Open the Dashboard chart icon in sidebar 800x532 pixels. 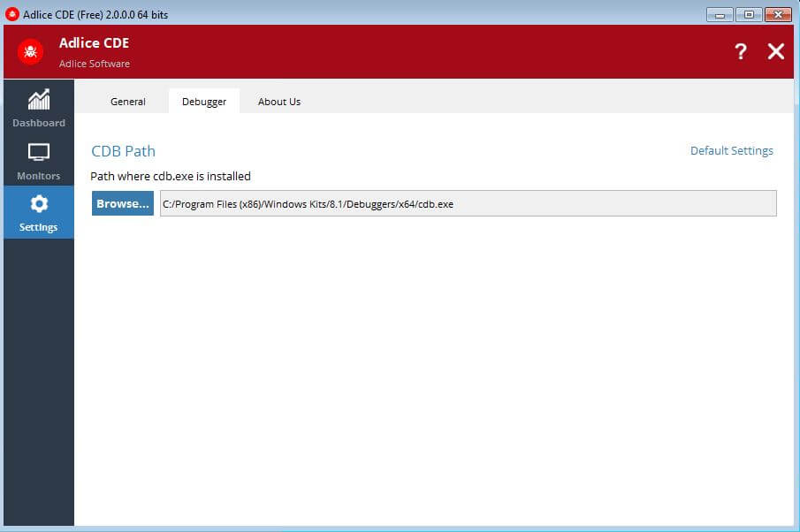coord(38,99)
